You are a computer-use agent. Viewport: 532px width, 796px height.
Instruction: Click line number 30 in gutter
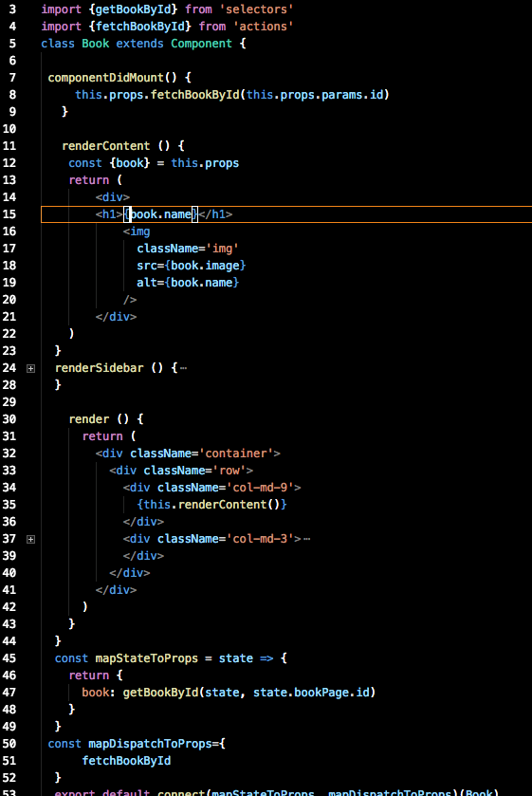coord(9,419)
